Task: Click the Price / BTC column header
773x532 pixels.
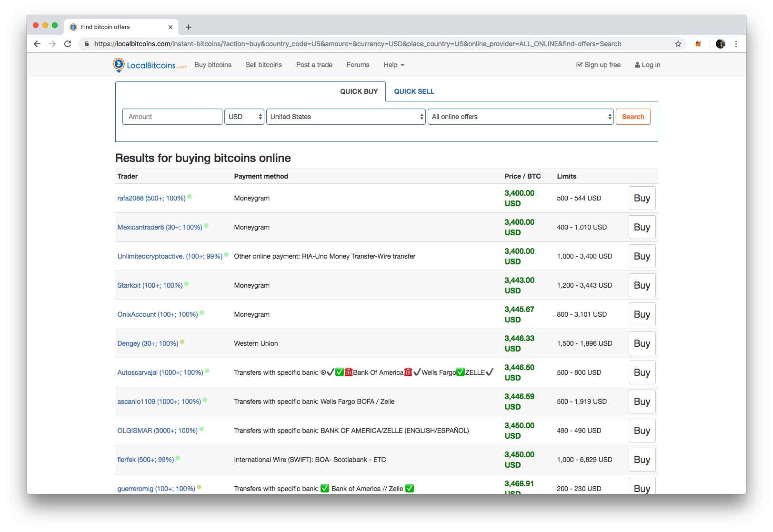Action: pyautogui.click(x=522, y=176)
